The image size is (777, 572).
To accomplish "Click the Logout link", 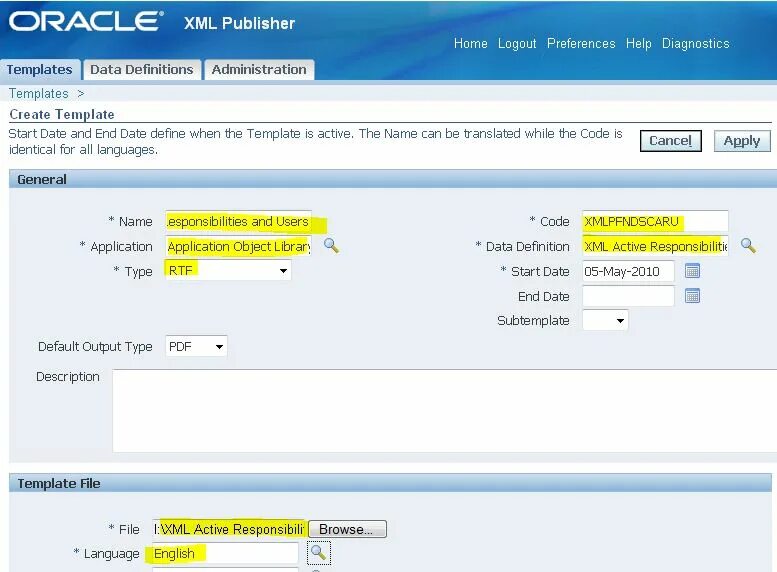I will (x=517, y=44).
